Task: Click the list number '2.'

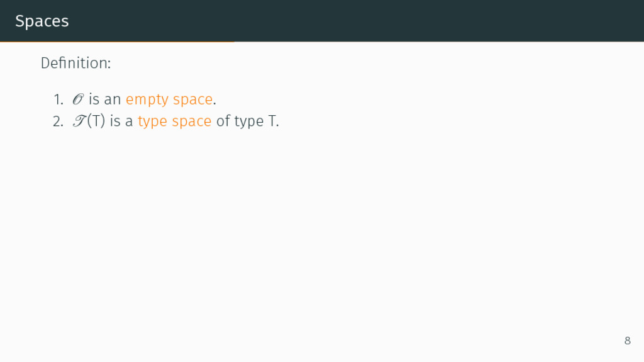Action: click(x=58, y=121)
